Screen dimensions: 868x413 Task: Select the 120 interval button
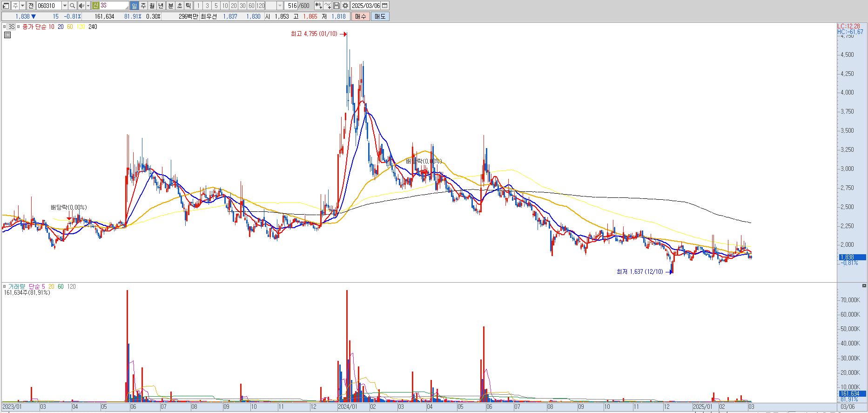click(261, 6)
